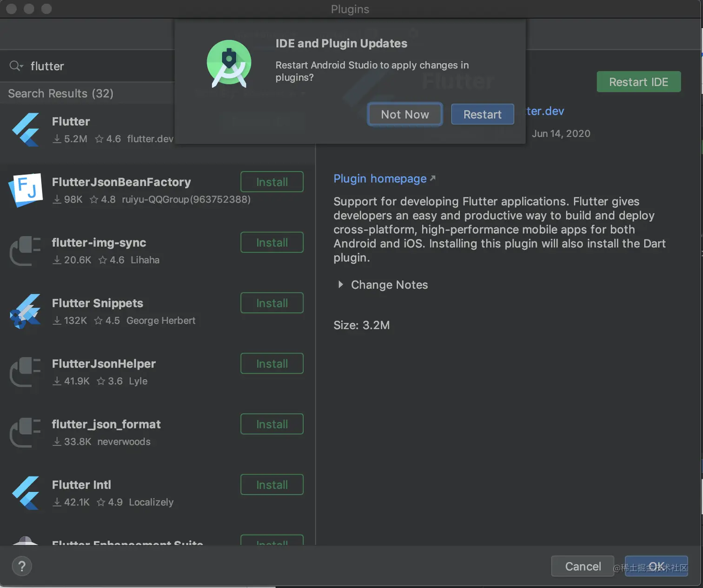This screenshot has height=588, width=703.
Task: Click the Lihaha author text
Action: point(145,260)
